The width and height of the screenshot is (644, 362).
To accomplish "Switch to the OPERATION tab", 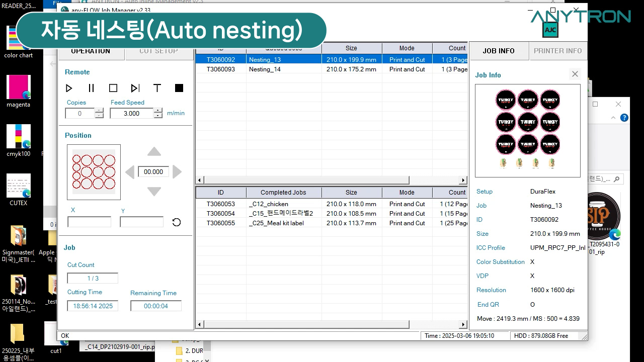I will (x=91, y=51).
